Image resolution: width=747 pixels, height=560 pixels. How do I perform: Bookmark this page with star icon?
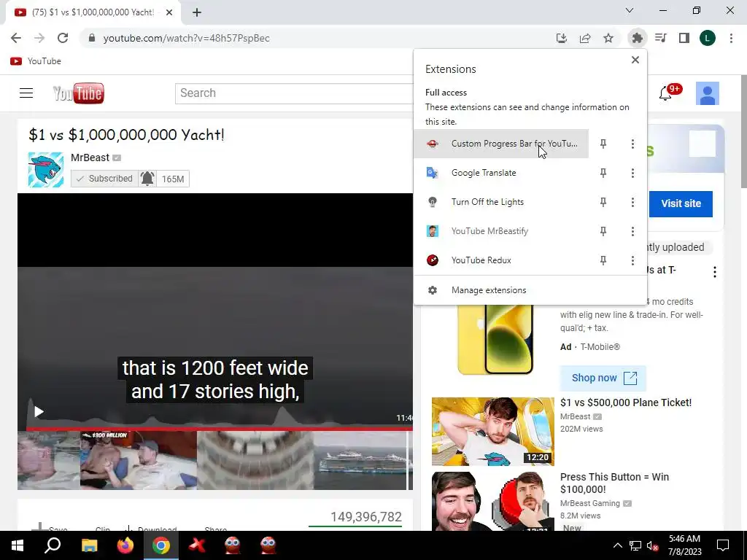[x=608, y=38]
